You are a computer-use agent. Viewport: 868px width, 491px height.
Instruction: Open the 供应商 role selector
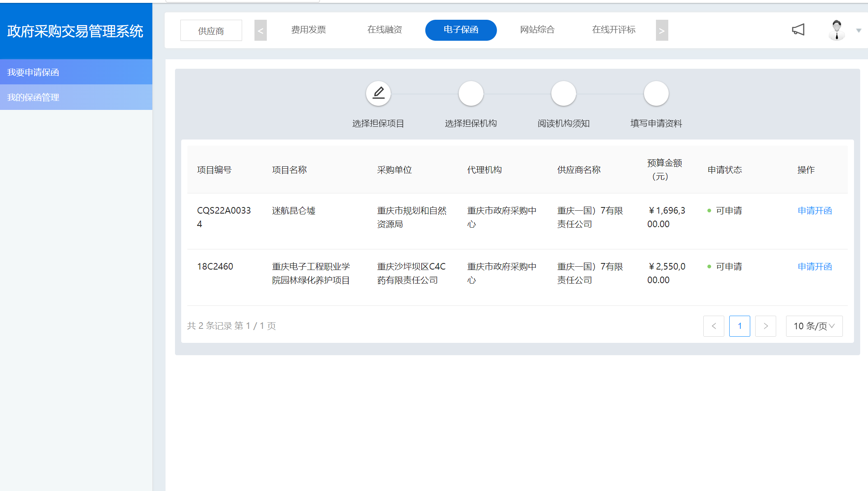tap(211, 30)
